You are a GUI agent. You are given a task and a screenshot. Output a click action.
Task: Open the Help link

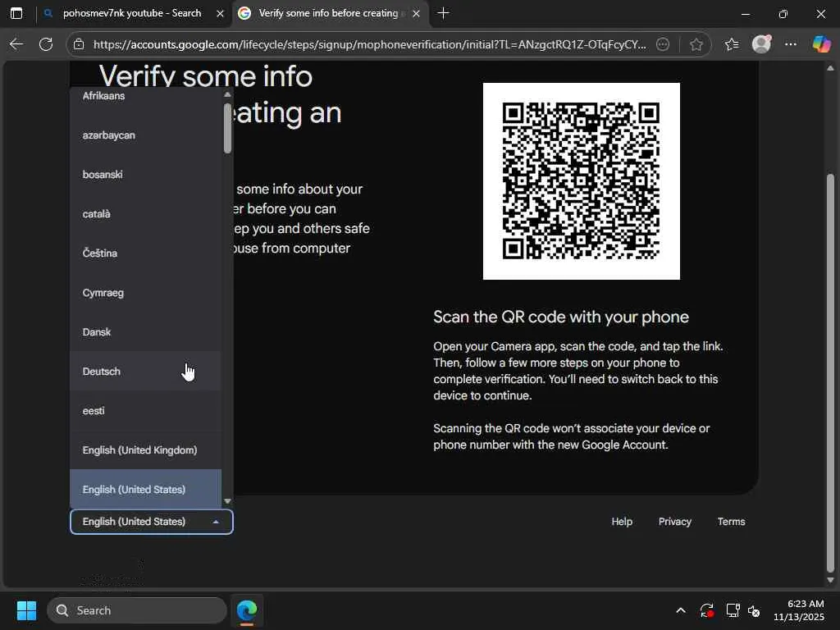(x=622, y=522)
